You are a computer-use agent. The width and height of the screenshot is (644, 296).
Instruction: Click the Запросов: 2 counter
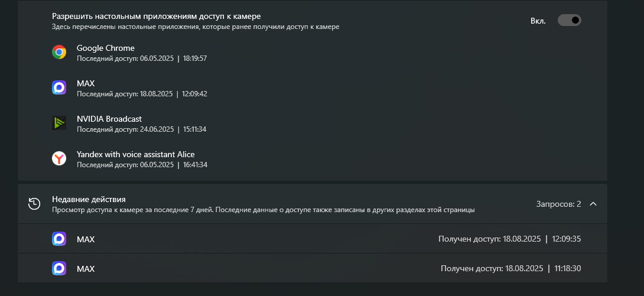point(558,204)
